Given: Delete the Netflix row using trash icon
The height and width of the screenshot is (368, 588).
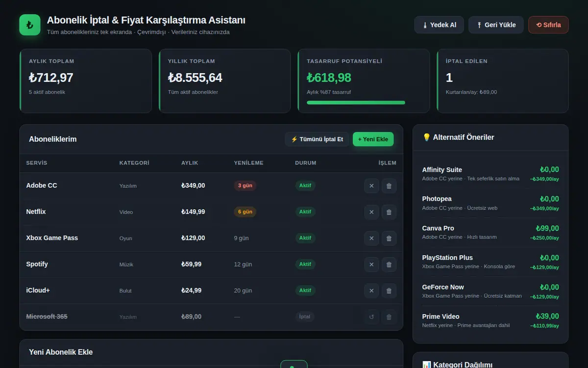Looking at the screenshot, I should click(x=389, y=212).
